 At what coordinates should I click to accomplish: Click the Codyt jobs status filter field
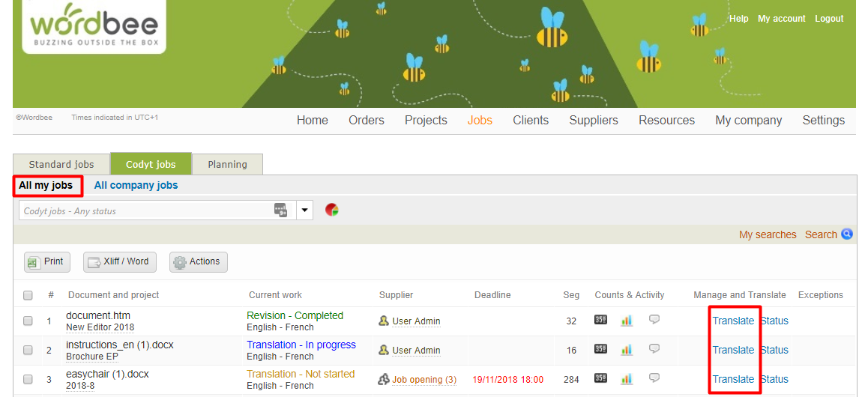(x=146, y=210)
